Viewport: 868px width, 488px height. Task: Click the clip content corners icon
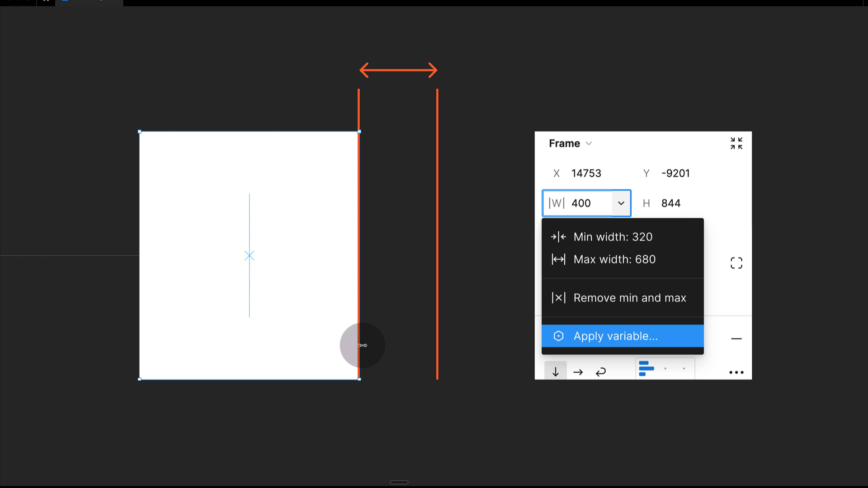[736, 263]
